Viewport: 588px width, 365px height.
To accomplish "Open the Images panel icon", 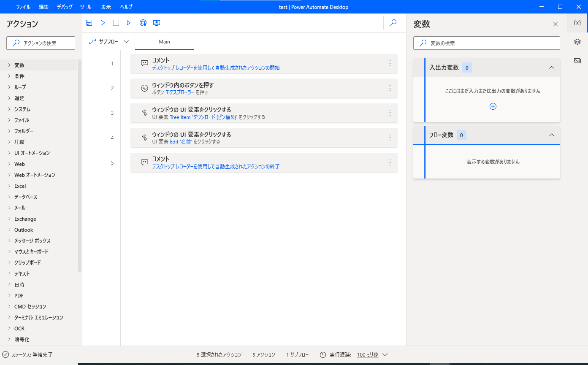I will [577, 60].
